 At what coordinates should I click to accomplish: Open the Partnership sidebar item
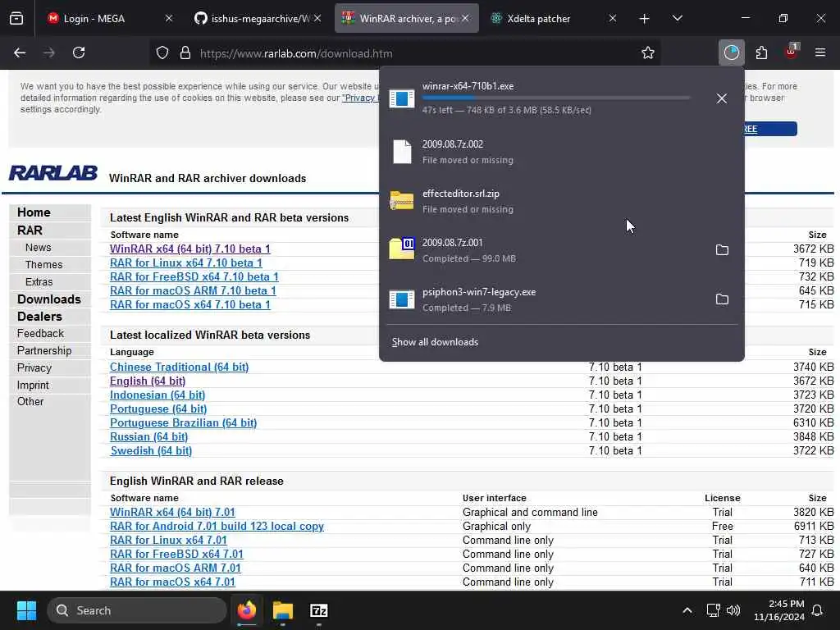click(x=44, y=351)
